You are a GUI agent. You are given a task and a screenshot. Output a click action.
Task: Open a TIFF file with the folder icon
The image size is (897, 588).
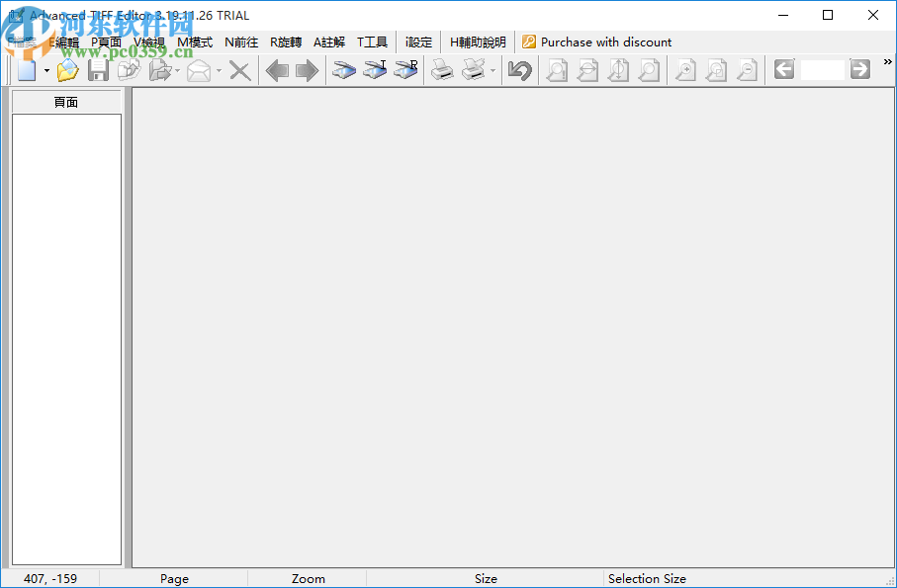tap(66, 70)
